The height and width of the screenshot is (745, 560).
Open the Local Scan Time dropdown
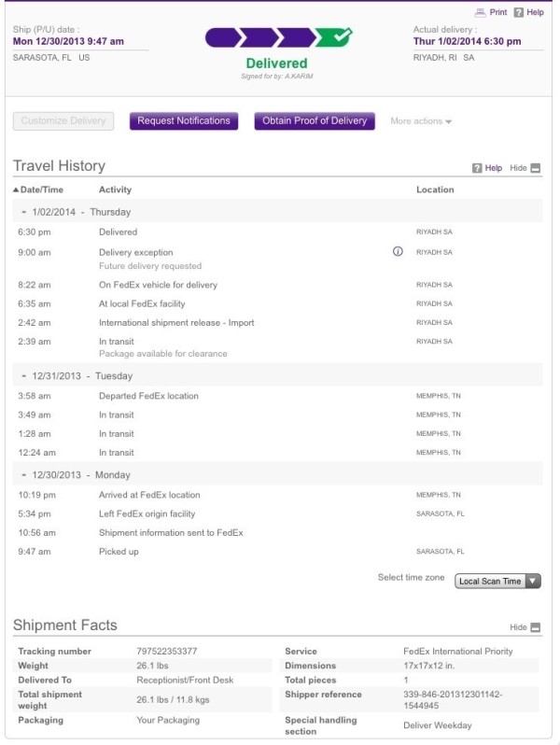coord(497,581)
